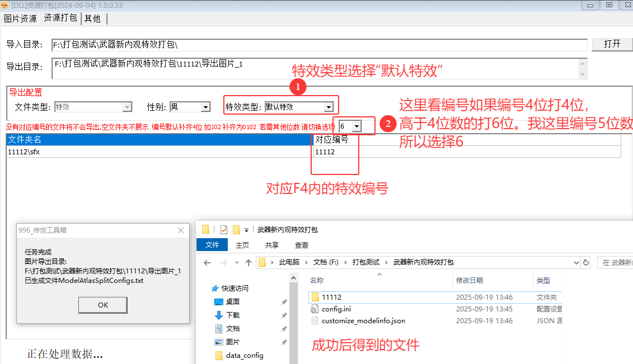Click the 导入目录 path input field
The image size is (633, 364).
[319, 45]
